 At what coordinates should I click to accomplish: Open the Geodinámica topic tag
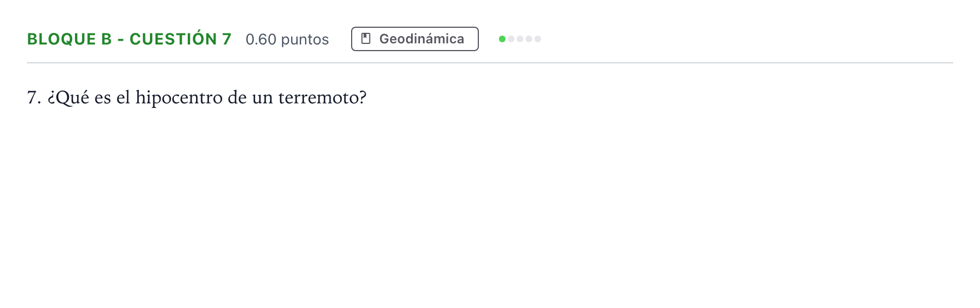(x=415, y=39)
